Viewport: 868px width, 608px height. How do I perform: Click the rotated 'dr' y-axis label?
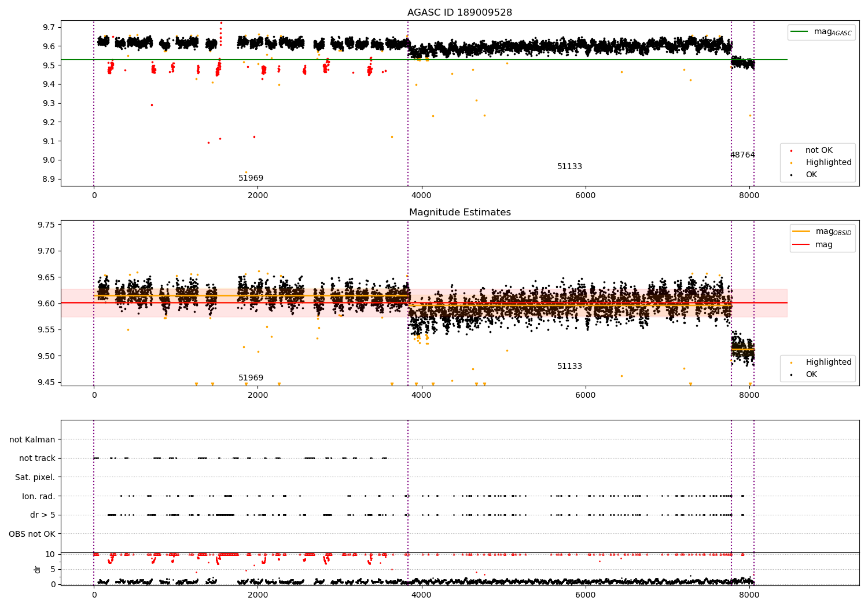38,570
